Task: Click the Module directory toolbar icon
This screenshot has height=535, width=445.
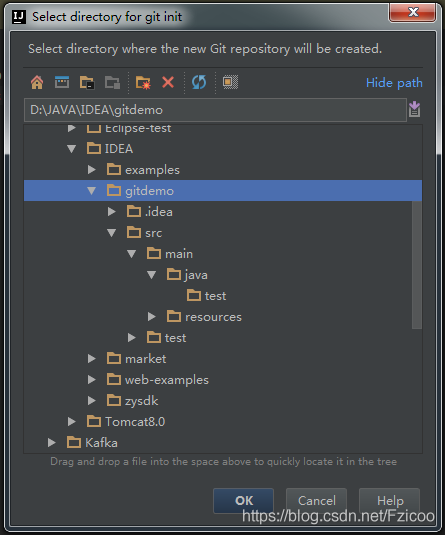Action: pos(112,83)
